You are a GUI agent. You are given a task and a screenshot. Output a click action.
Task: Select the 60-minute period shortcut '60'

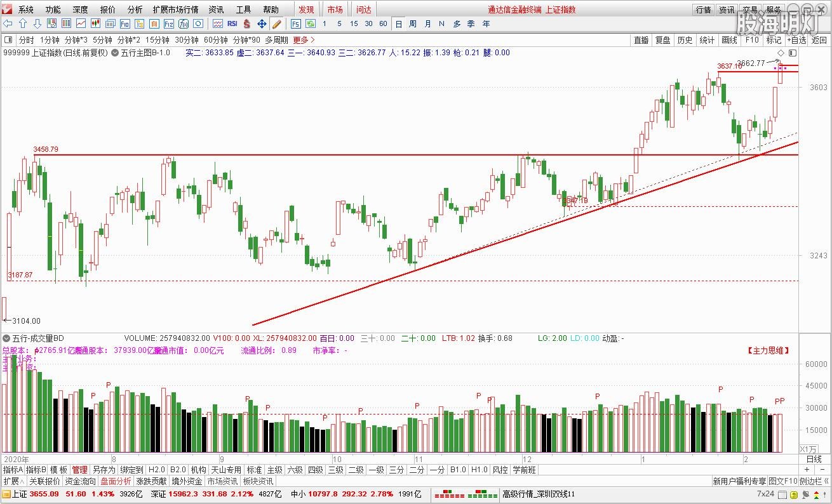383,23
